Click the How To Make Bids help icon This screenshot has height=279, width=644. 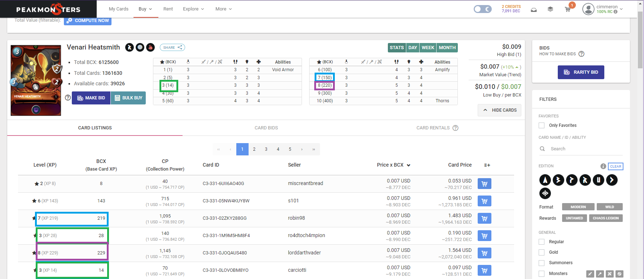(581, 54)
